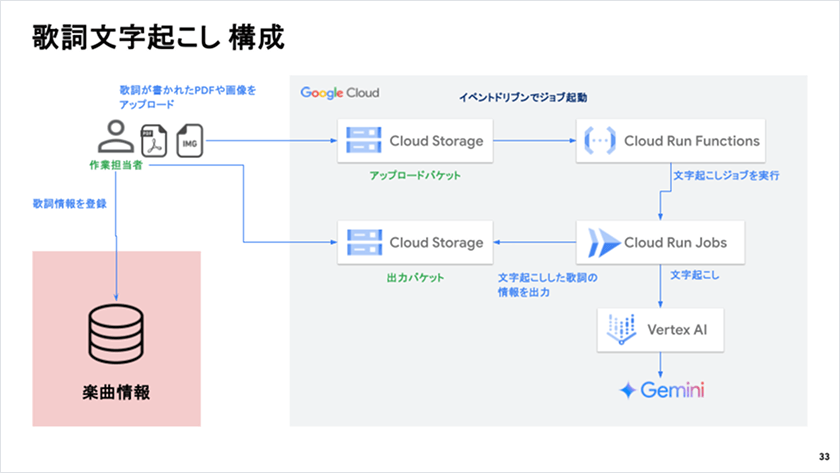
Task: Select the Vertex AI box label
Action: click(x=677, y=329)
